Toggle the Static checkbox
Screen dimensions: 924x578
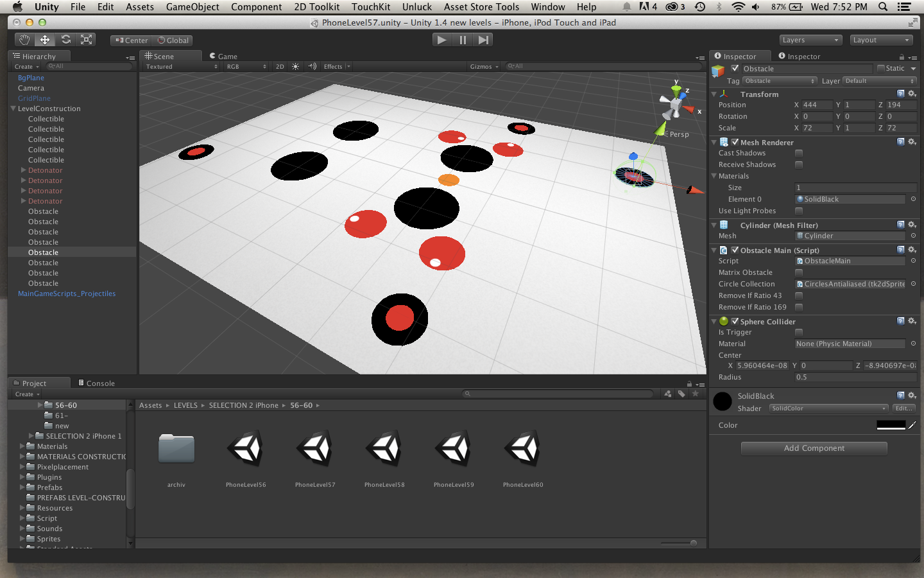pyautogui.click(x=882, y=69)
